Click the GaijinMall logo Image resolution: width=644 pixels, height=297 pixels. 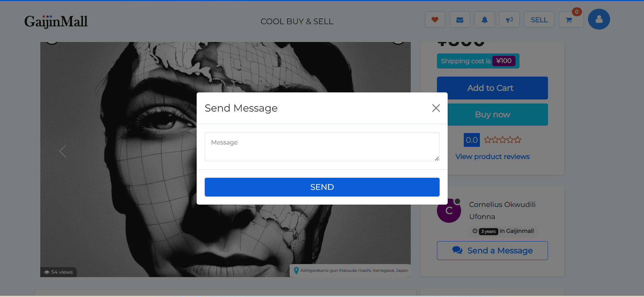pos(56,21)
